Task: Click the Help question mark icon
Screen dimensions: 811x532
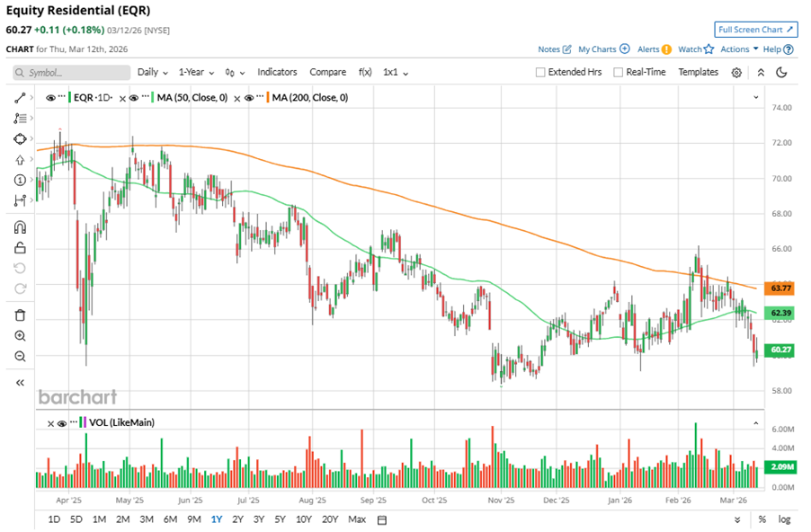Action: pyautogui.click(x=789, y=49)
